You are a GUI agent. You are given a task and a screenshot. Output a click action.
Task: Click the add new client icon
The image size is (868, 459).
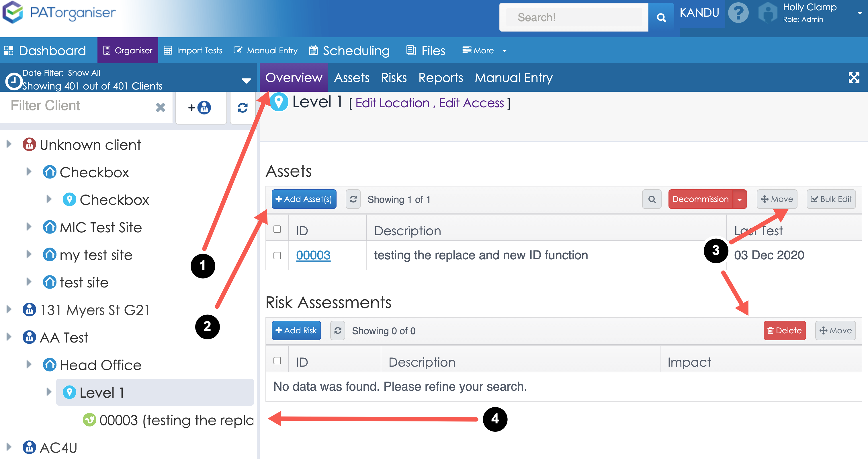pyautogui.click(x=200, y=108)
